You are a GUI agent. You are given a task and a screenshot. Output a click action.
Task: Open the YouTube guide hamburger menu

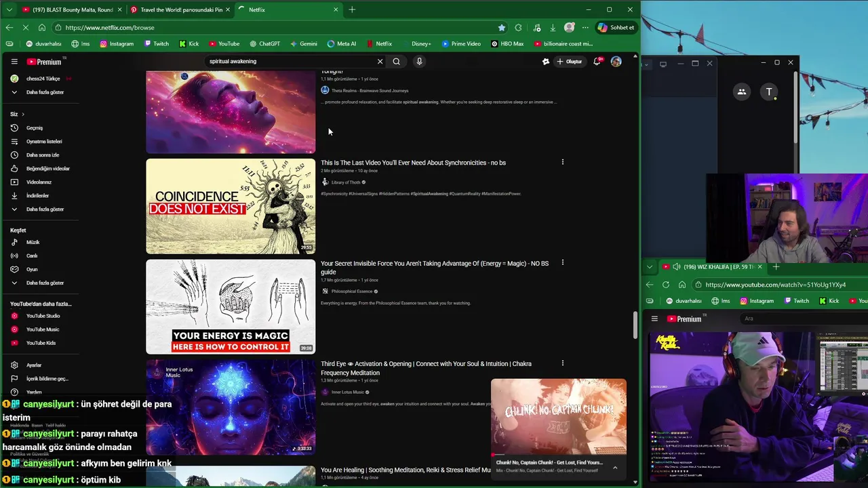tap(14, 62)
